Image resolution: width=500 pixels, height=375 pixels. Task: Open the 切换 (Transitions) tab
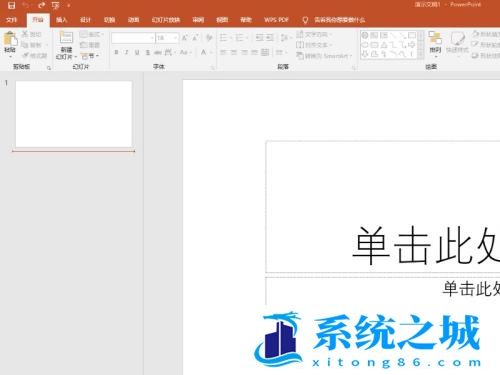pyautogui.click(x=109, y=20)
